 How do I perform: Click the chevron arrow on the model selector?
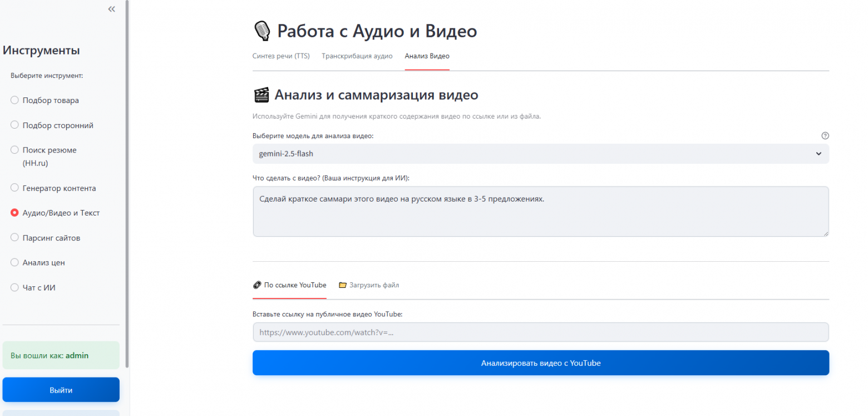pos(818,154)
